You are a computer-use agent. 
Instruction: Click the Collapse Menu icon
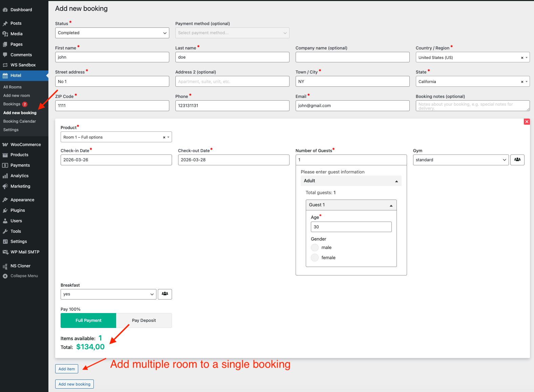pos(5,276)
